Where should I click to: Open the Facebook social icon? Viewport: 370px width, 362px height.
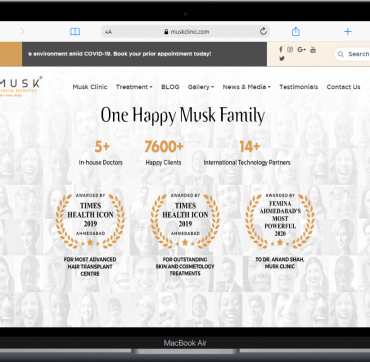tap(281, 50)
